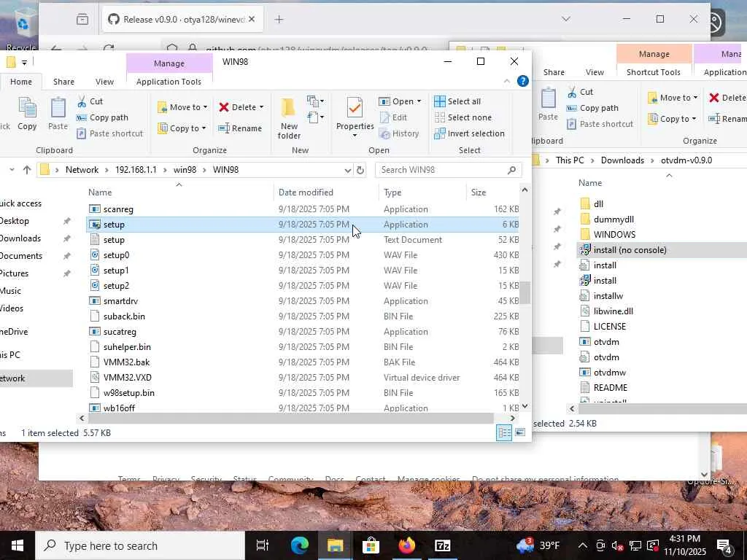Open recent locations dropdown arrow
Image resolution: width=747 pixels, height=560 pixels.
click(x=12, y=169)
